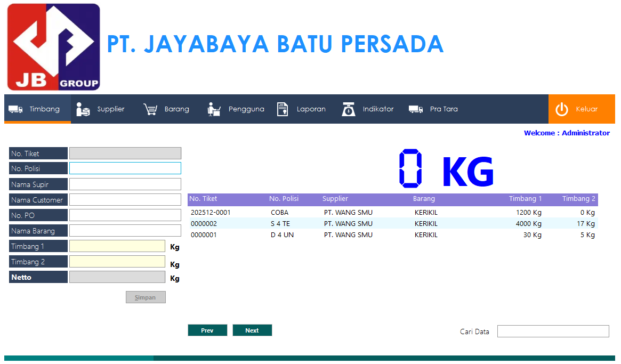
Task: Click the No. Polisi column header
Action: (x=284, y=199)
